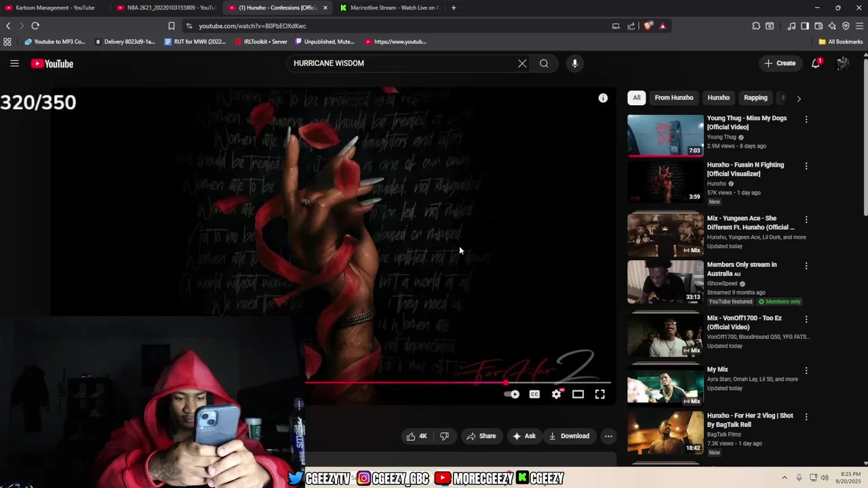Open the account avatar menu
The height and width of the screenshot is (488, 868).
tap(842, 63)
